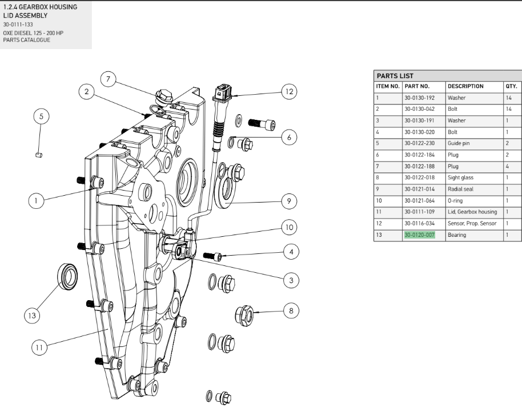Viewport: 522px width, 420px height.
Task: Click callout balloon number 3
Action: (x=291, y=280)
